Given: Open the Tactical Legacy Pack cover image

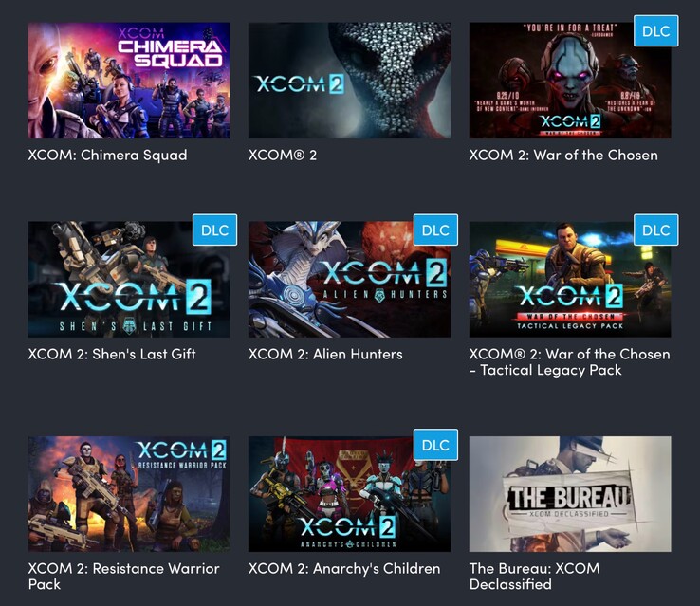Looking at the screenshot, I should [570, 280].
